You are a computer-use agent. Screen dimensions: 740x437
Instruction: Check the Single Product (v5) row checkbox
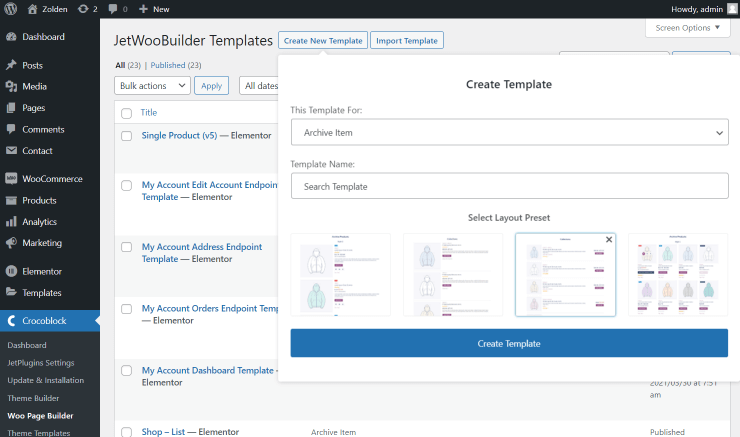click(126, 136)
